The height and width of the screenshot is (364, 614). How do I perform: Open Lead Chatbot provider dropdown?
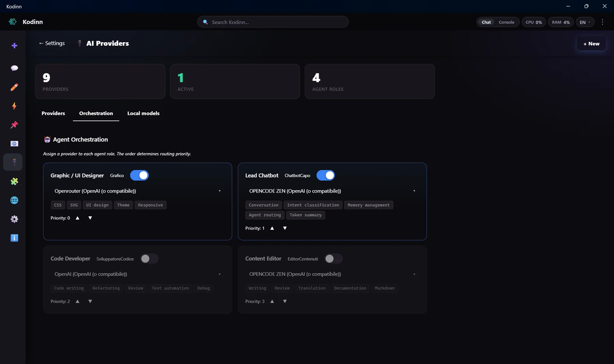pos(332,191)
